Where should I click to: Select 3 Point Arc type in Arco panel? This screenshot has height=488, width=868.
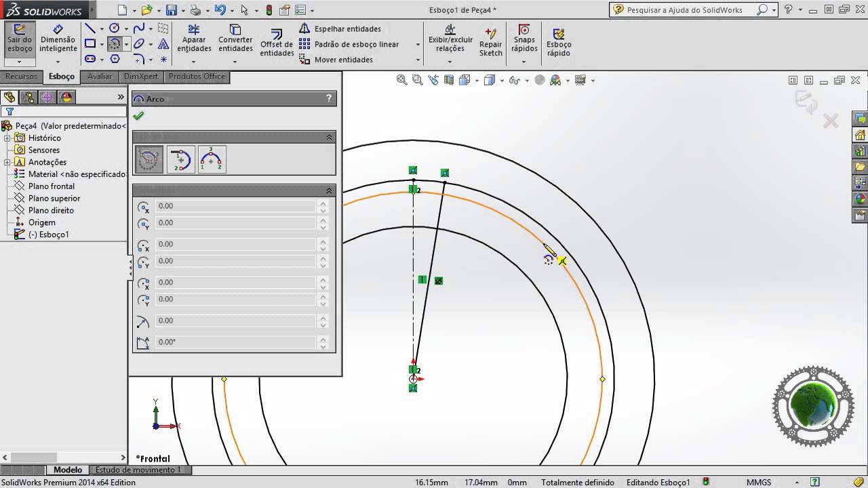212,159
